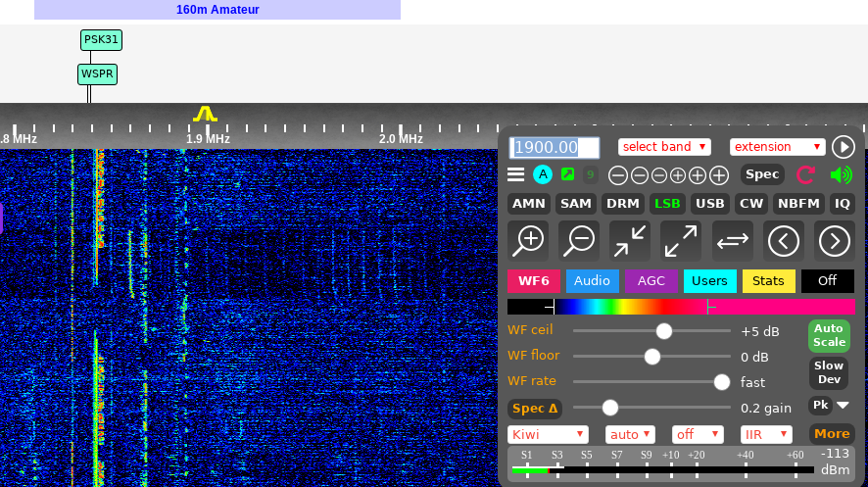Mute audio with the green speaker icon
This screenshot has height=487, width=868.
pyautogui.click(x=841, y=175)
